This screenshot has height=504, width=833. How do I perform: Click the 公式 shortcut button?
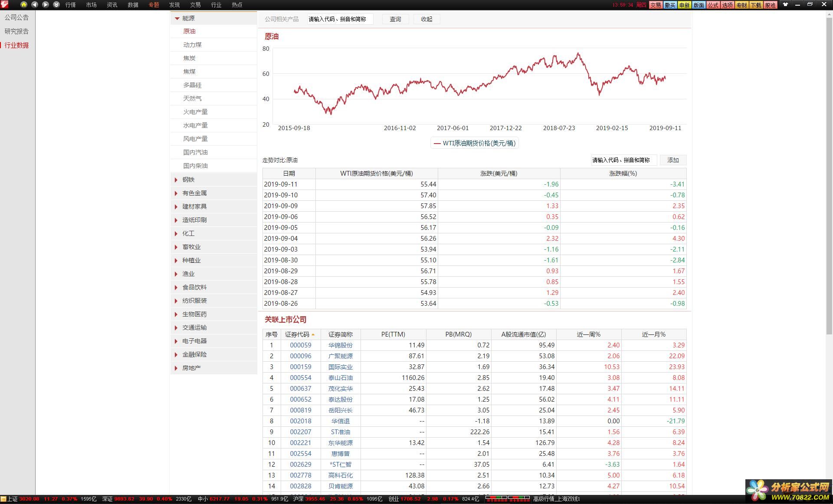[x=713, y=5]
